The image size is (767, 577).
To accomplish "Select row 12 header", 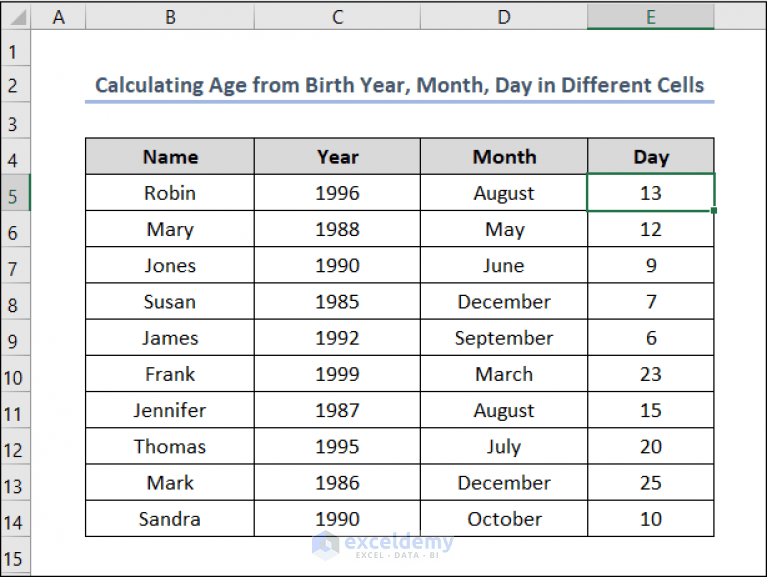I will coord(15,446).
